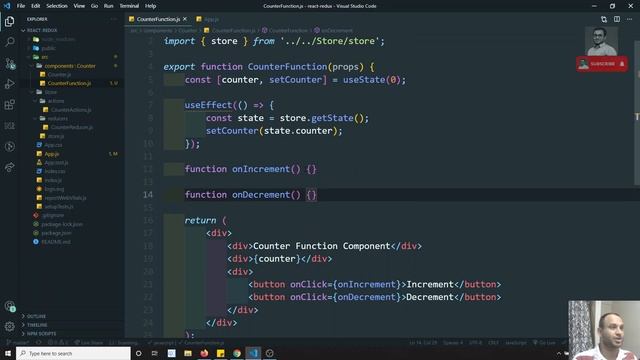Image resolution: width=640 pixels, height=360 pixels.
Task: Open Chrome from the taskbar
Action: pos(237,353)
